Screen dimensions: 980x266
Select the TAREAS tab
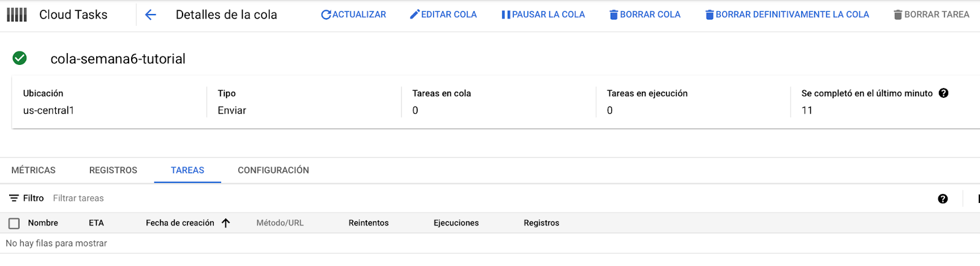pyautogui.click(x=187, y=171)
